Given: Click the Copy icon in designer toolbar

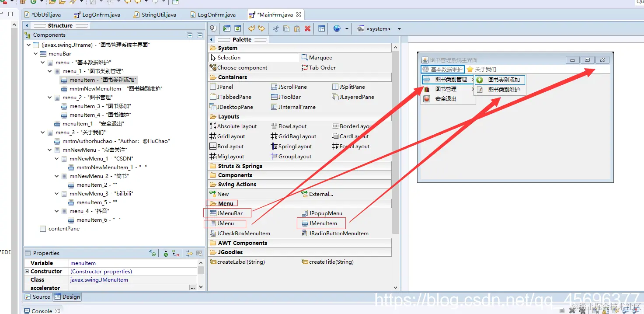Looking at the screenshot, I should [x=286, y=29].
